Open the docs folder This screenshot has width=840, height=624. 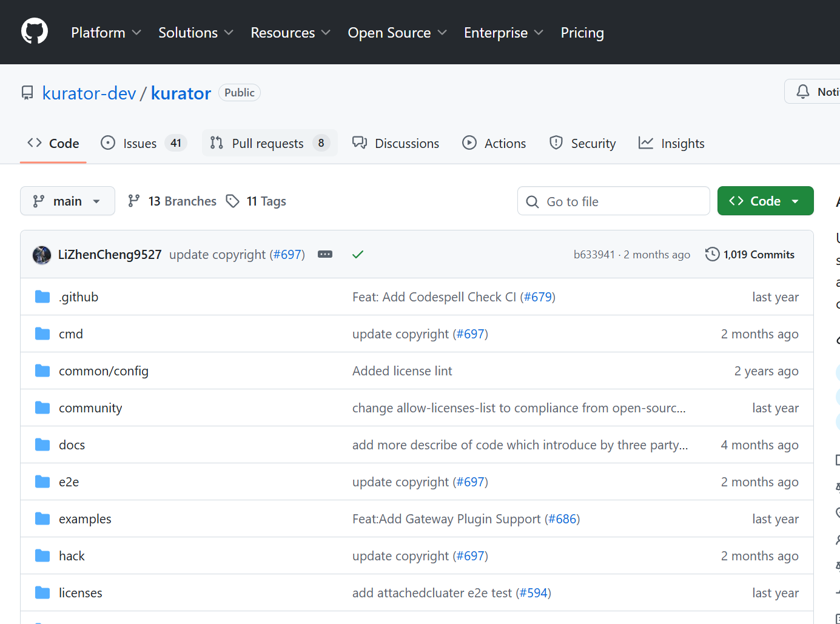click(72, 445)
